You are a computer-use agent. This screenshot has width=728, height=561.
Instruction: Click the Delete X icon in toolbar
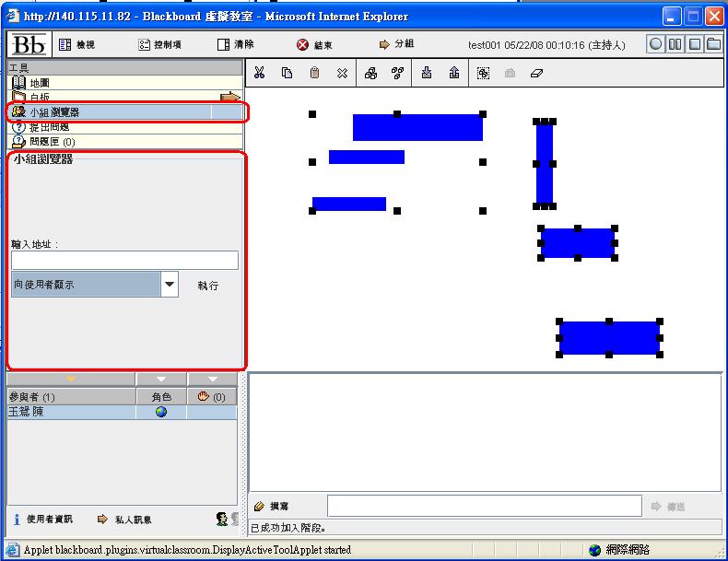342,74
